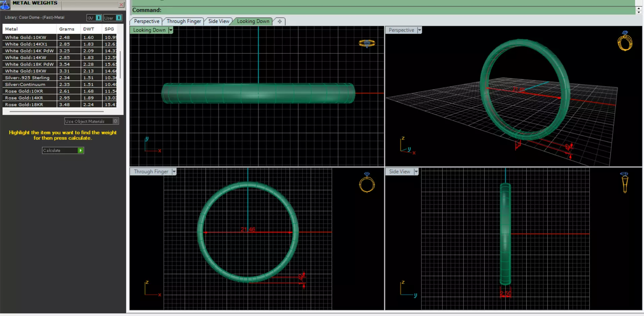Toggle the GV switch
The image size is (644, 316).
pos(94,18)
